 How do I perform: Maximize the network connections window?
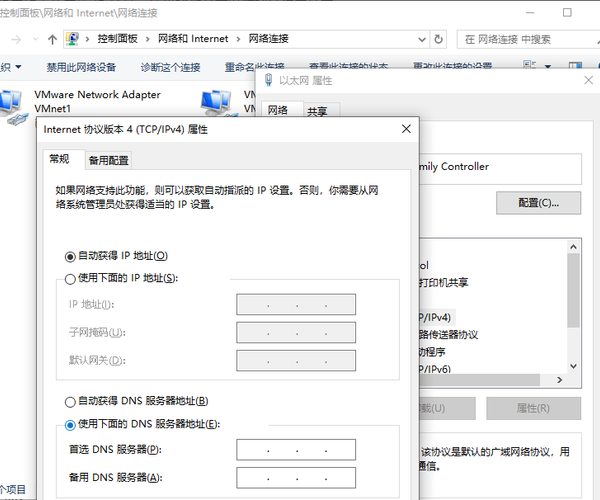pyautogui.click(x=567, y=13)
